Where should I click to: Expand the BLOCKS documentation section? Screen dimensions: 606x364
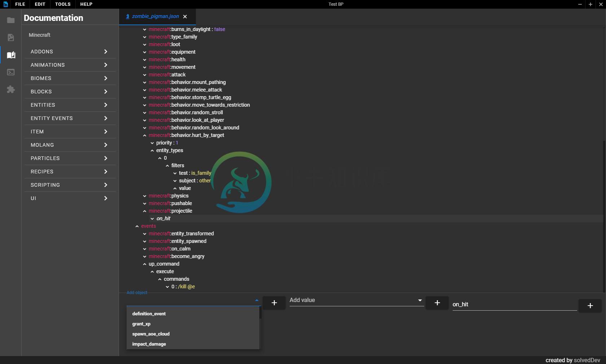click(x=70, y=92)
